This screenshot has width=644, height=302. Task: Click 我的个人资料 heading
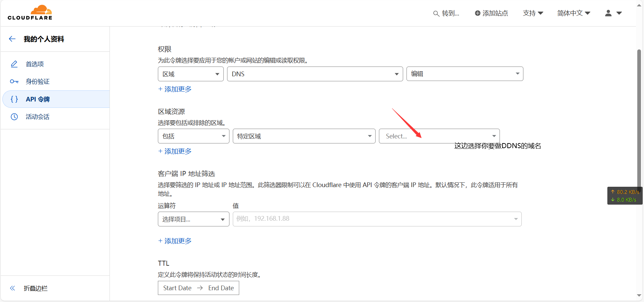click(44, 39)
